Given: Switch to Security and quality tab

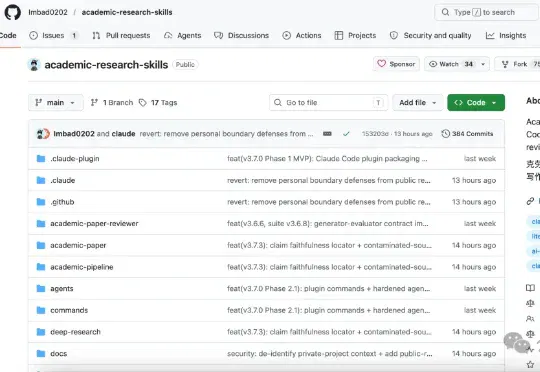Looking at the screenshot, I should [x=430, y=35].
